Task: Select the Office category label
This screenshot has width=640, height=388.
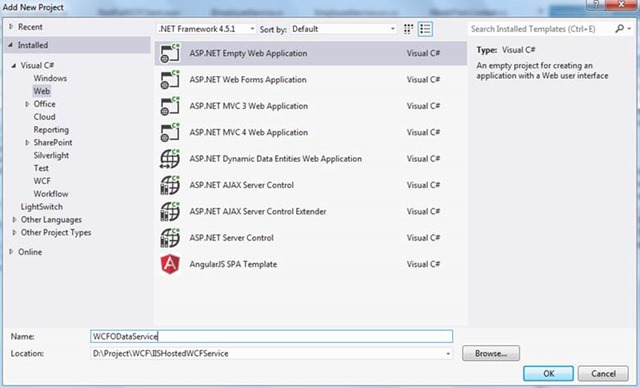Action: (x=44, y=104)
